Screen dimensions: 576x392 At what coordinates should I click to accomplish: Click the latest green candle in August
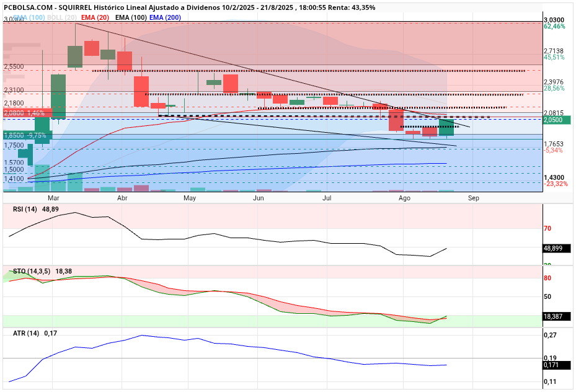click(446, 127)
